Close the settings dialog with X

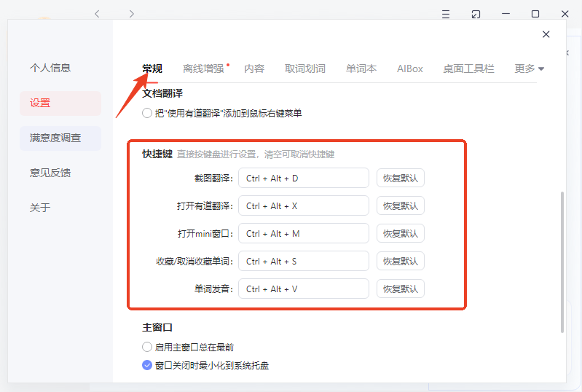[546, 34]
